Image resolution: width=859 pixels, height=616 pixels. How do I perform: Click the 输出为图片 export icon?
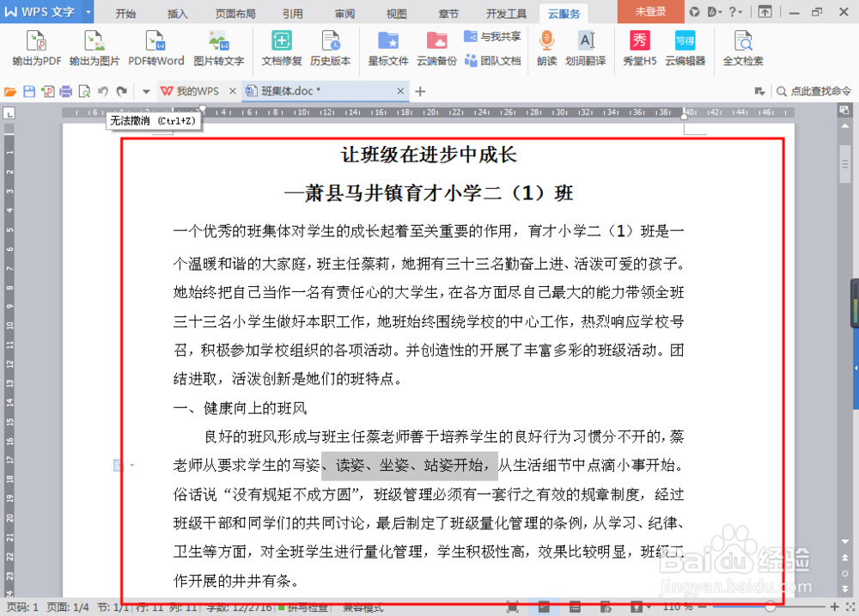[94, 48]
